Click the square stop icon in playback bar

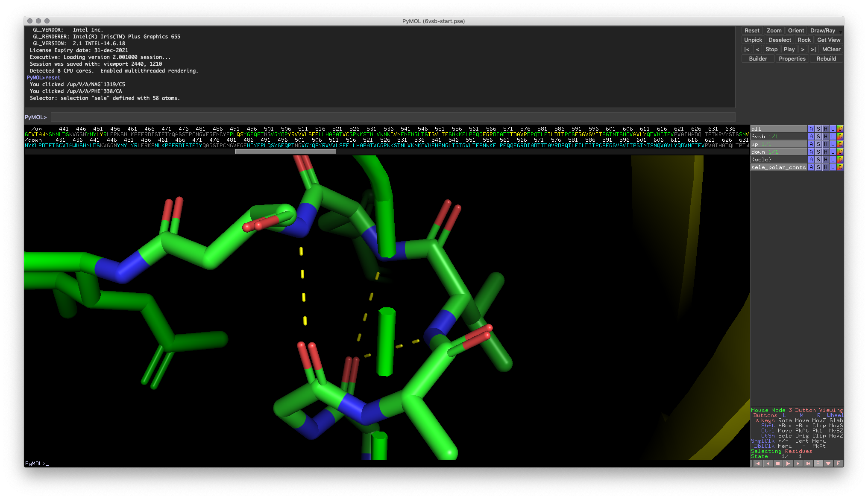[778, 464]
